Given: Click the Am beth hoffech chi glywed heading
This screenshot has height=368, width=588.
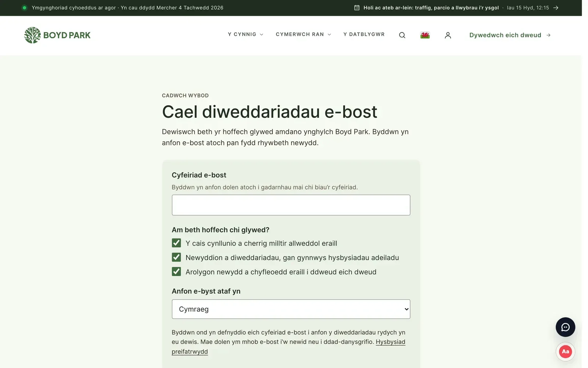Looking at the screenshot, I should [220, 230].
